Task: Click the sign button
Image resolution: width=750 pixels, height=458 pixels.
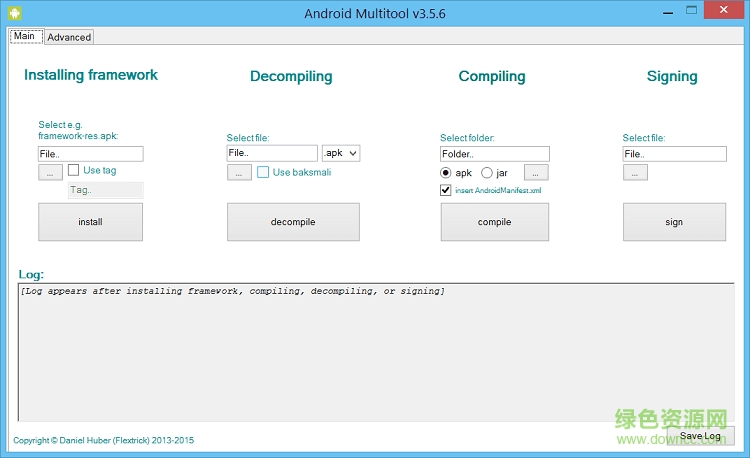Action: click(x=674, y=222)
